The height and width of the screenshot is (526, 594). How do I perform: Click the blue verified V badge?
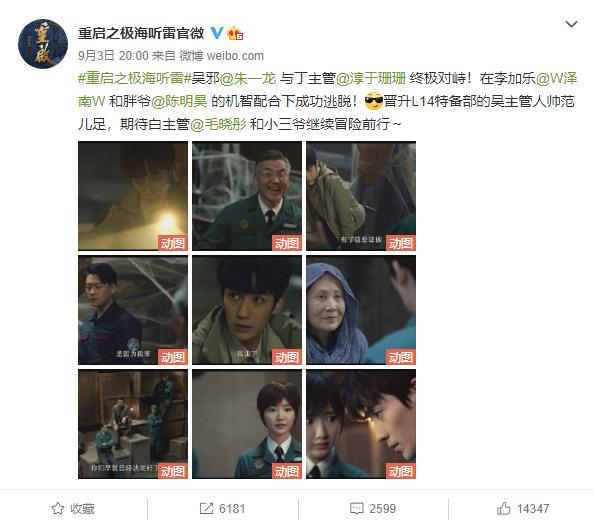point(217,33)
